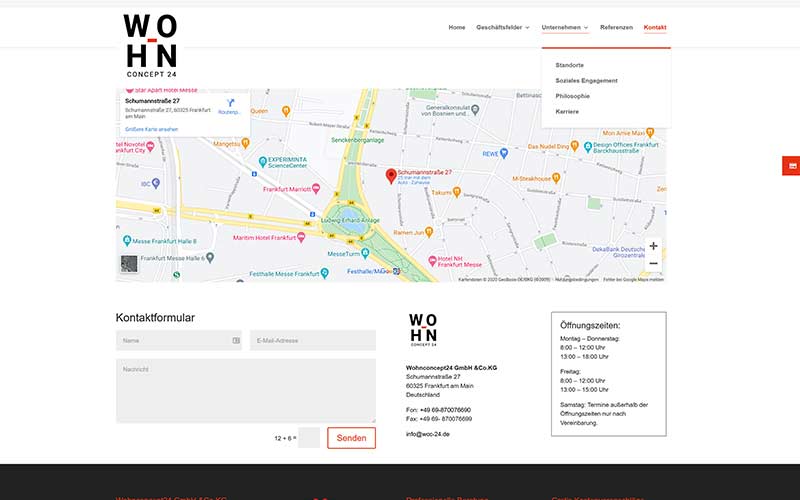Open the Referenzen page
Viewport: 800px width, 500px height.
coord(616,28)
